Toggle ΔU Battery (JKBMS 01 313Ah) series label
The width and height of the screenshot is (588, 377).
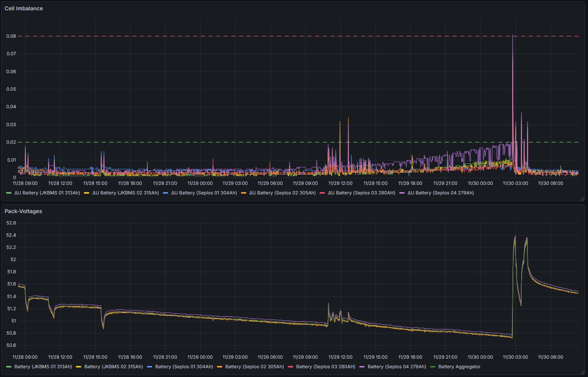[x=47, y=193]
